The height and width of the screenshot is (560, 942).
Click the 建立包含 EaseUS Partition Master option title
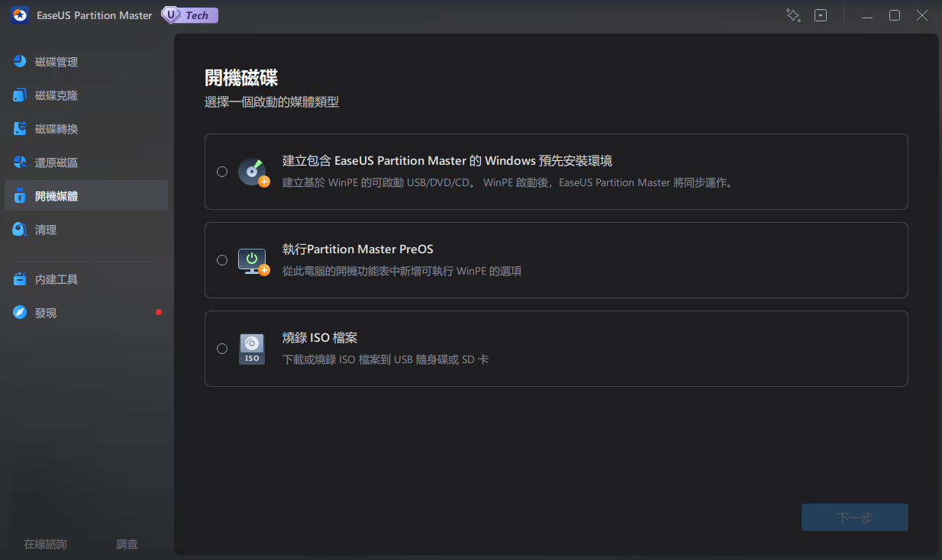point(447,161)
